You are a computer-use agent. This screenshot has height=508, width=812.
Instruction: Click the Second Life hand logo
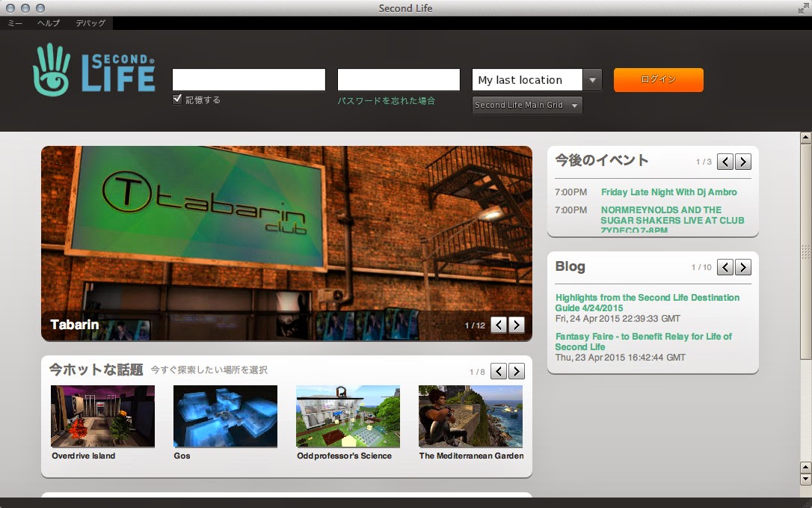[52, 70]
